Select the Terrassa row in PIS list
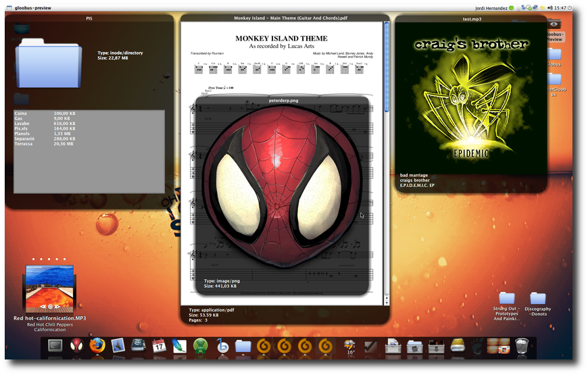 (89, 144)
